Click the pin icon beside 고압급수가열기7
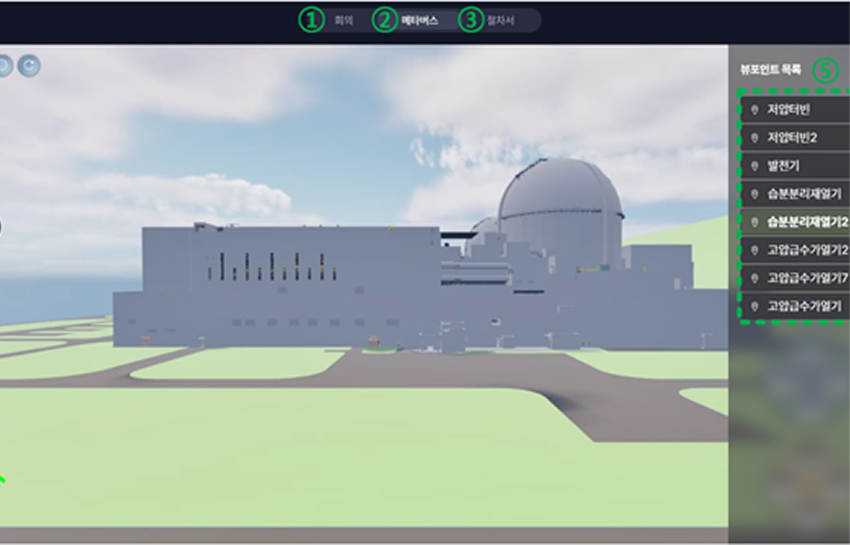Screen dimensions: 850x545 click(754, 277)
